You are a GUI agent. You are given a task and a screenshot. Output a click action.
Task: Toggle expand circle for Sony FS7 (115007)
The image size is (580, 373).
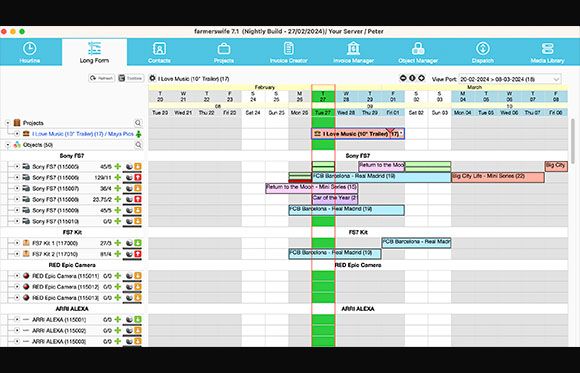point(17,188)
